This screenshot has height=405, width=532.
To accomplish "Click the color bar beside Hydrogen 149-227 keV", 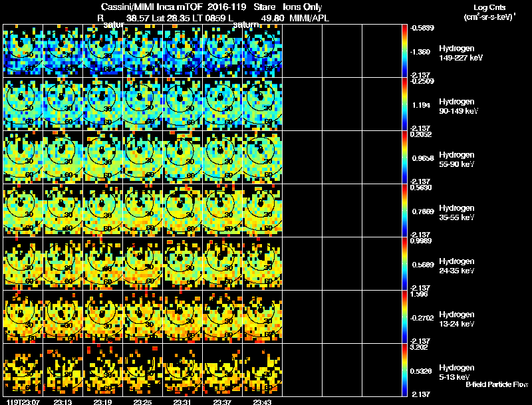I will (404, 51).
